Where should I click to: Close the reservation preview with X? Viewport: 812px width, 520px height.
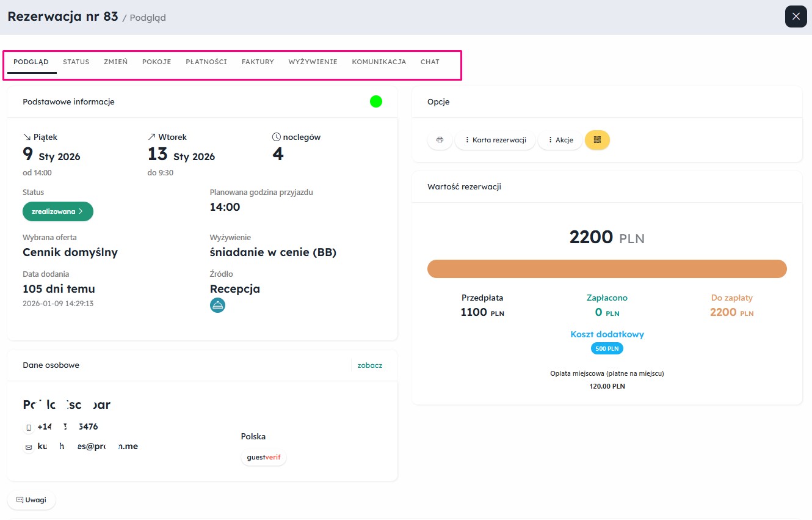pyautogui.click(x=796, y=16)
